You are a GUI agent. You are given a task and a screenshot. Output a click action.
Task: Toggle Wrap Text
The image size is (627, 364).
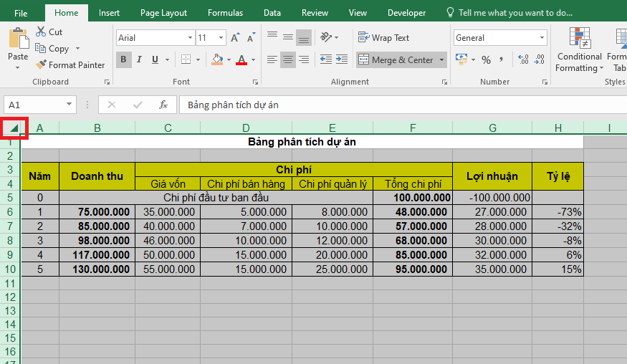(x=383, y=37)
